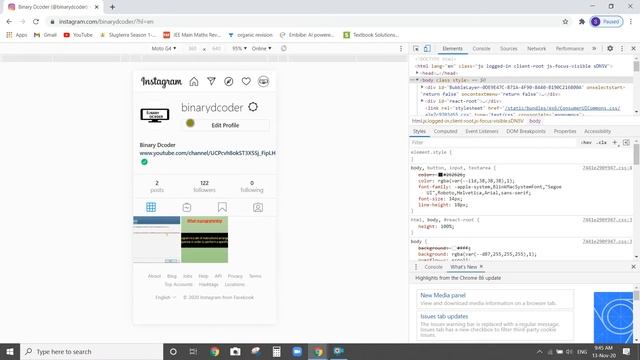Viewport: 640px width, 360px height.
Task: Open the 95% zoom dropdown
Action: tap(240, 48)
